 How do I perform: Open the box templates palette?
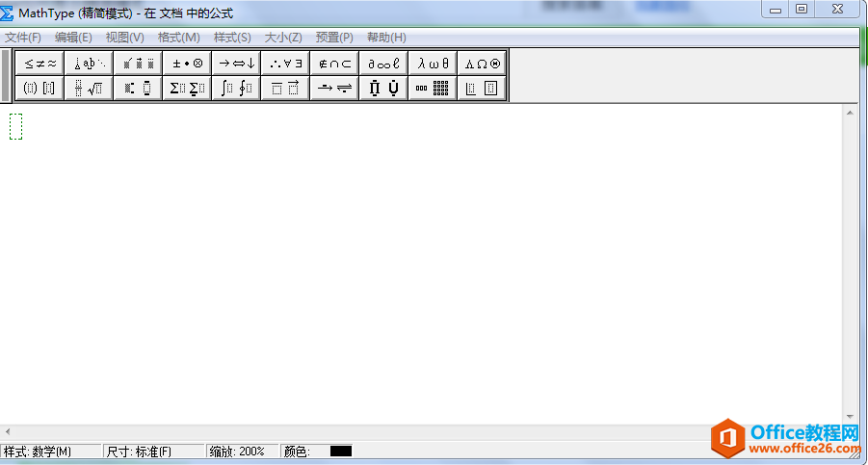[x=482, y=88]
